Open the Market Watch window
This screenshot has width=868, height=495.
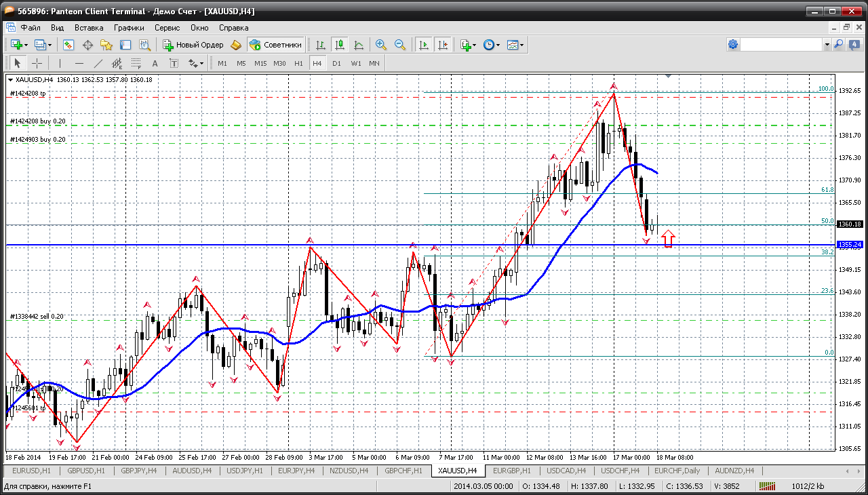(68, 45)
